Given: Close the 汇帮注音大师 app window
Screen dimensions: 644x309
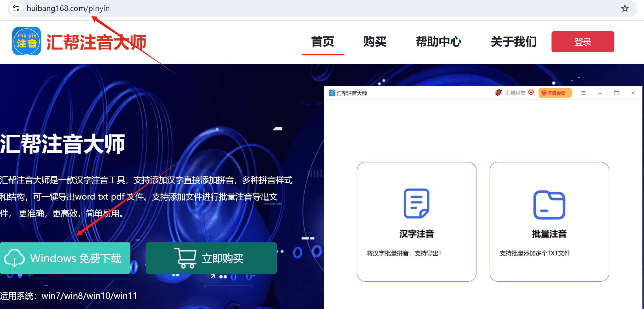Looking at the screenshot, I should point(633,93).
